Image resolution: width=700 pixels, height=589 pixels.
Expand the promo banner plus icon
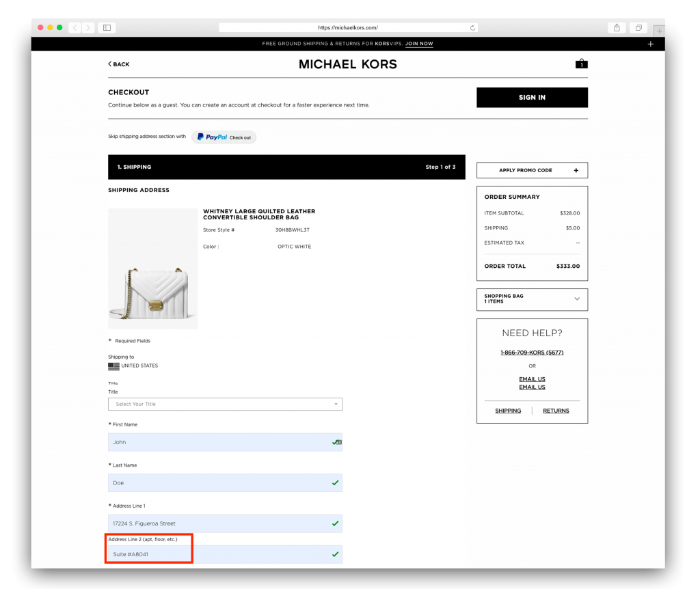651,44
